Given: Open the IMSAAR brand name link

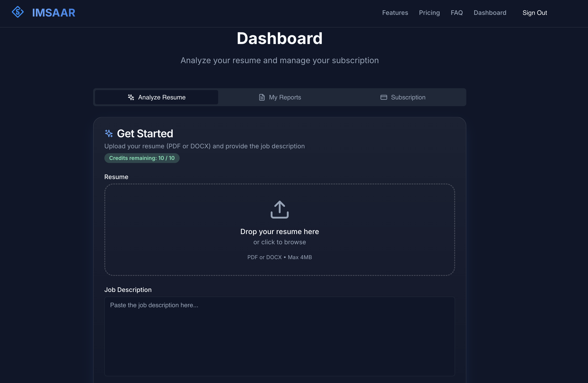Looking at the screenshot, I should (x=54, y=13).
